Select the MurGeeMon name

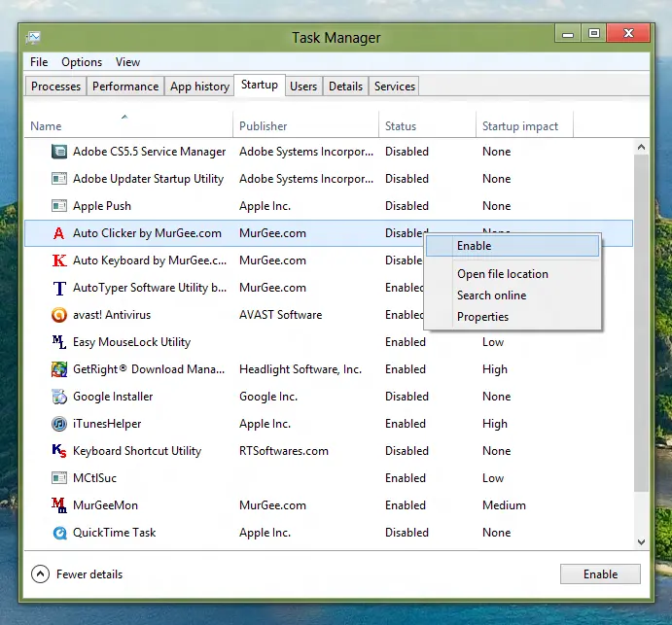click(x=105, y=505)
